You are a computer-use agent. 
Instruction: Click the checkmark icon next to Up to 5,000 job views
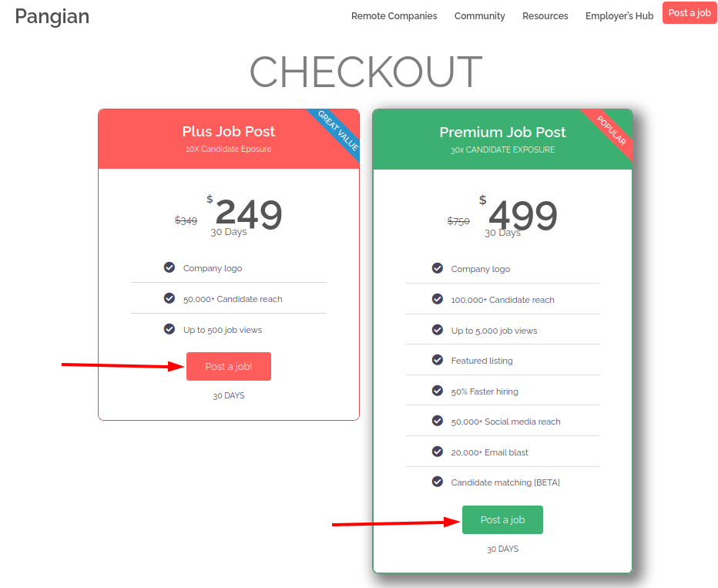(x=438, y=330)
